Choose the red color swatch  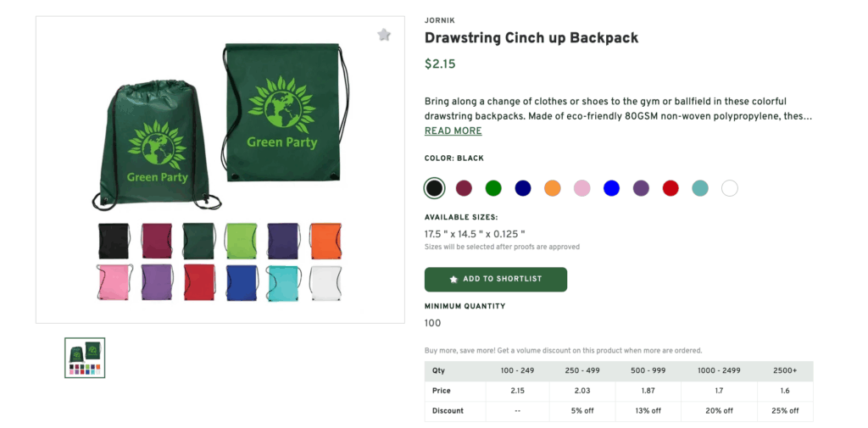[670, 188]
